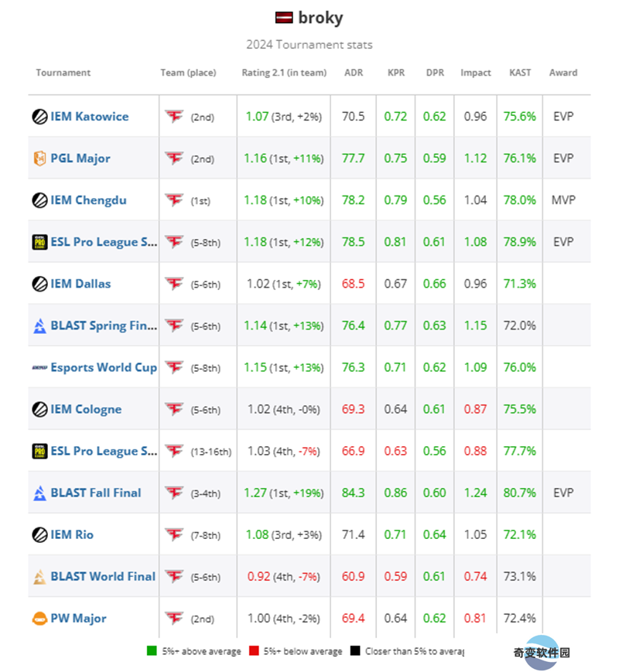Viewport: 619px width, 672px height.
Task: Open the PW Major tournament link
Action: pyautogui.click(x=78, y=619)
